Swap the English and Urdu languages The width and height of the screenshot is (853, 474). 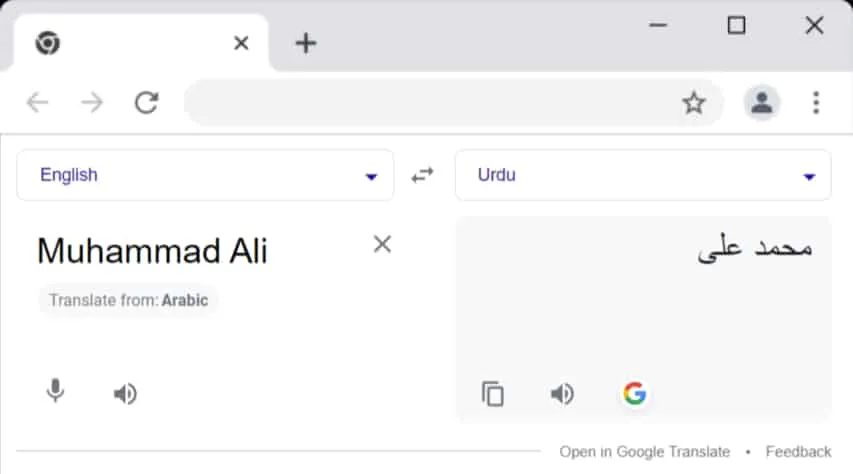coord(422,175)
